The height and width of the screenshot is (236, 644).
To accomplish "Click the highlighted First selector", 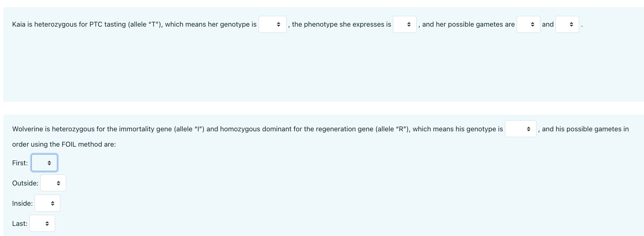I will tap(44, 163).
